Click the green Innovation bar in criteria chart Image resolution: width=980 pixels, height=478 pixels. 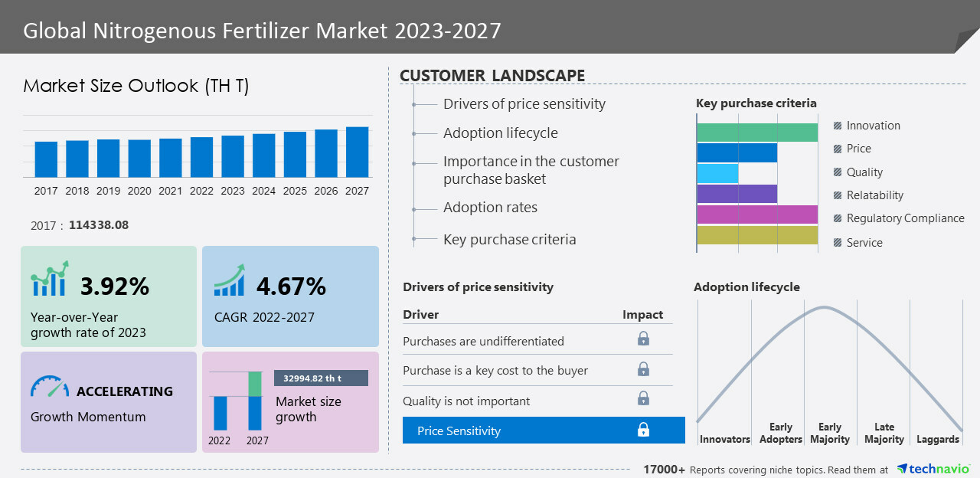pyautogui.click(x=757, y=132)
